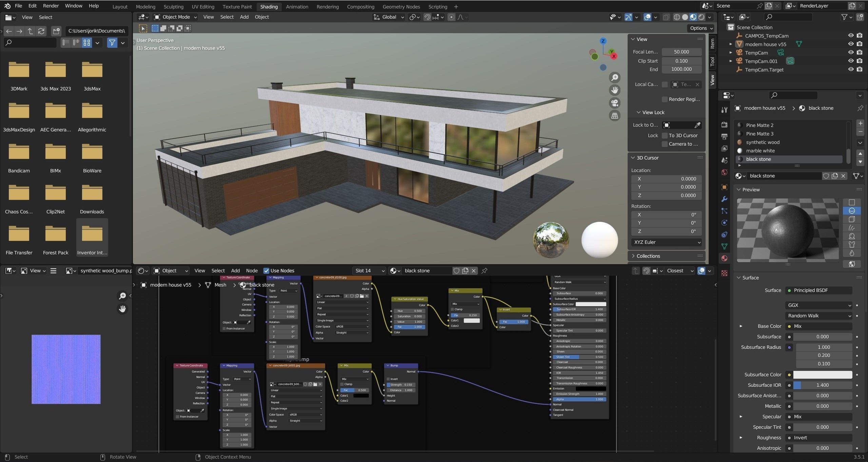Click Principled BSDF surface shader button
Image resolution: width=868 pixels, height=462 pixels.
(818, 290)
